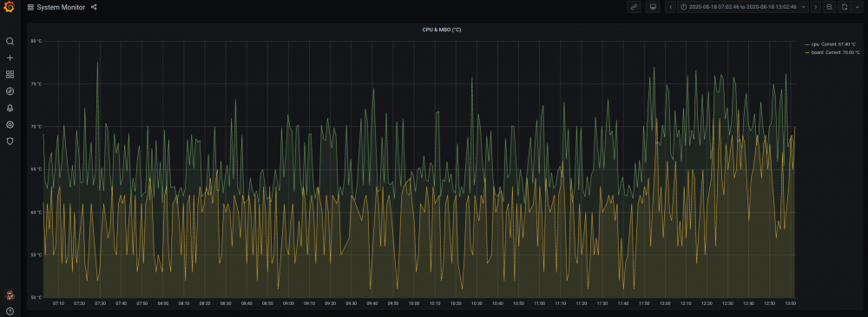Image resolution: width=868 pixels, height=317 pixels.
Task: Open the Search dashboards icon in sidebar
Action: (x=10, y=41)
